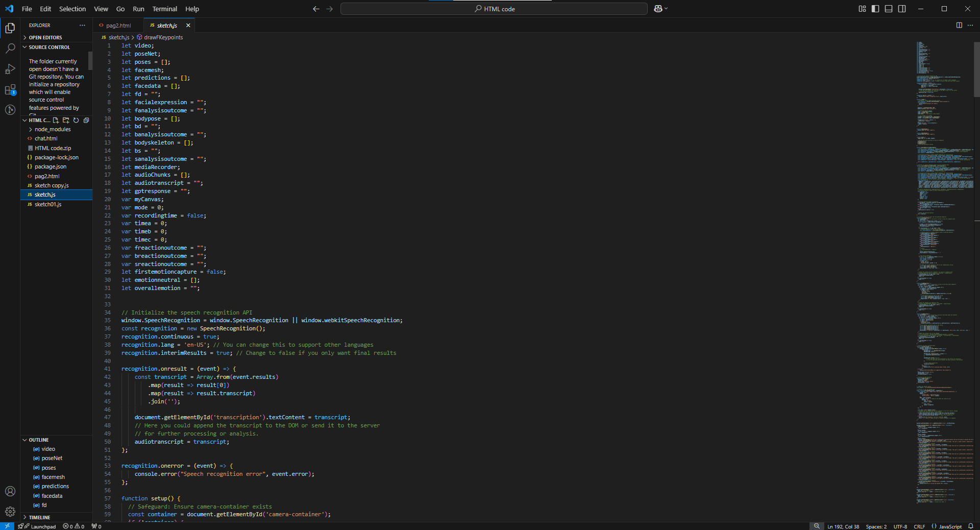Click the editor vertical scrollbar thumb
The height and width of the screenshot is (530, 980).
click(x=977, y=69)
